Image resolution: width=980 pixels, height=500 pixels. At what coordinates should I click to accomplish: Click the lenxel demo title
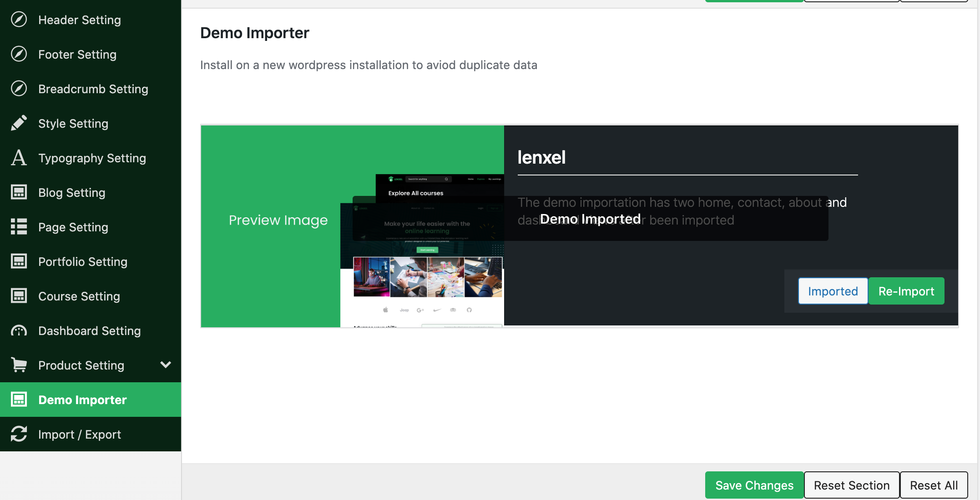tap(541, 157)
